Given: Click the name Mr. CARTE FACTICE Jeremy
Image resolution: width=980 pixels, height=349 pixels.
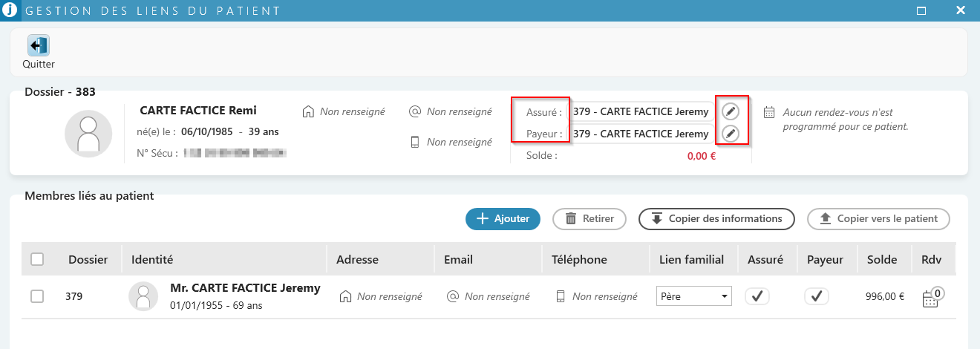Looking at the screenshot, I should pos(245,288).
